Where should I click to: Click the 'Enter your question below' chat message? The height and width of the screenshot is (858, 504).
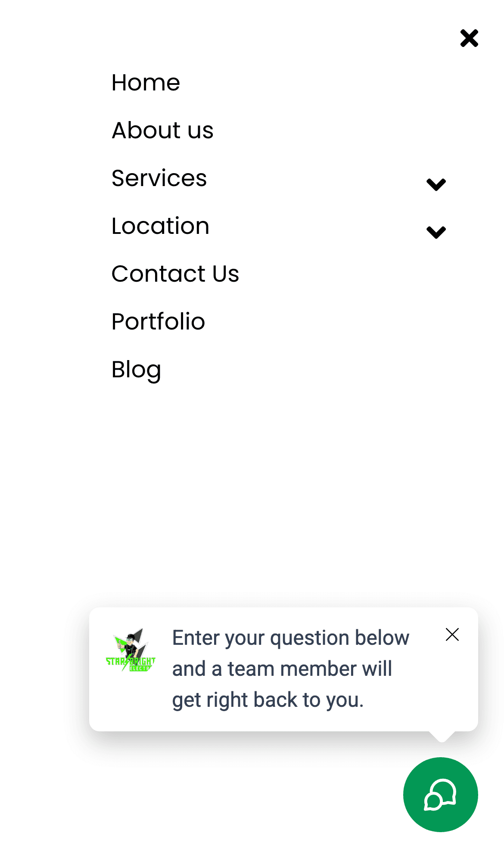290,668
